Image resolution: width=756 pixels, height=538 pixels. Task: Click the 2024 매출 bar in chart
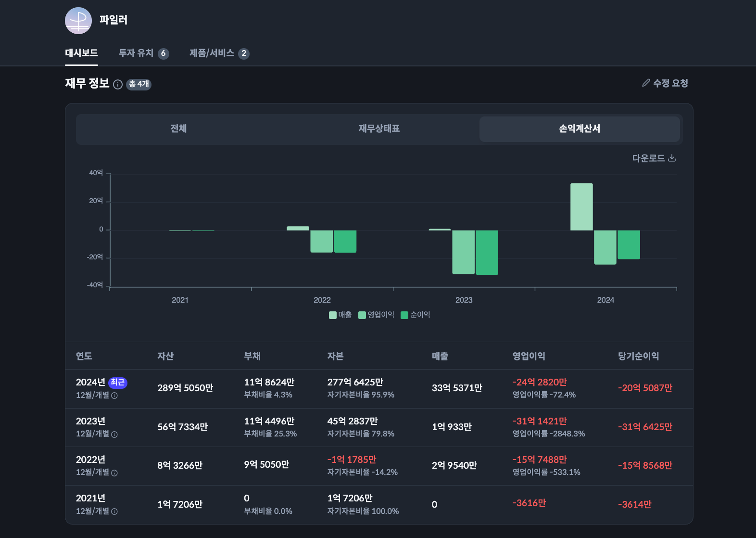581,207
